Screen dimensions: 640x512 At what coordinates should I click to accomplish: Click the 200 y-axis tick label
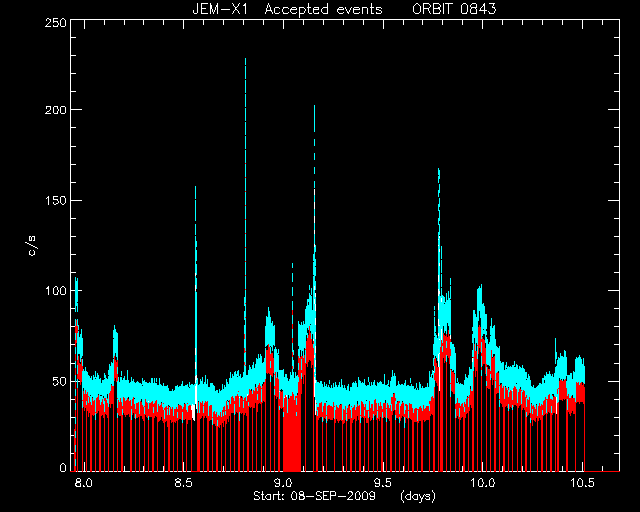point(56,110)
